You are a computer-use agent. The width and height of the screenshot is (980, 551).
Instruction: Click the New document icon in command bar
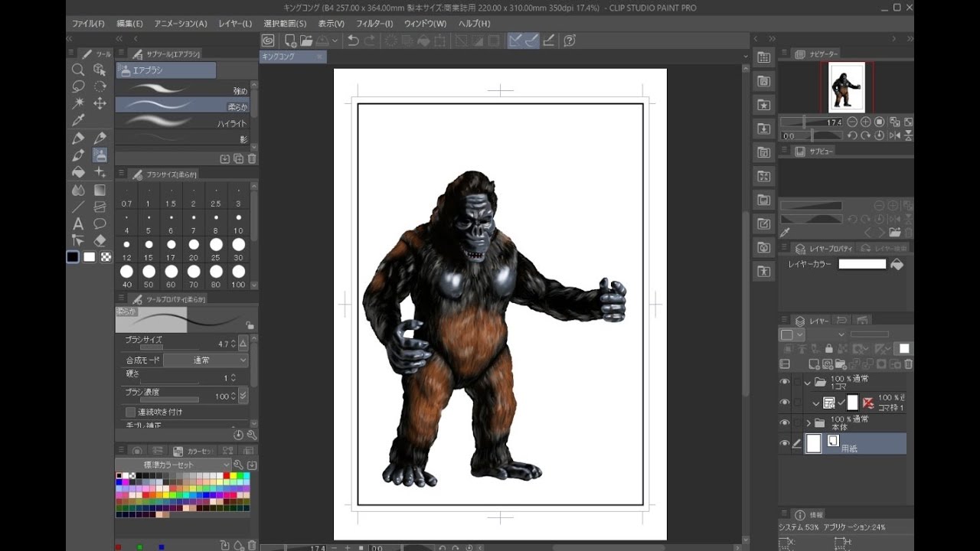pos(291,41)
